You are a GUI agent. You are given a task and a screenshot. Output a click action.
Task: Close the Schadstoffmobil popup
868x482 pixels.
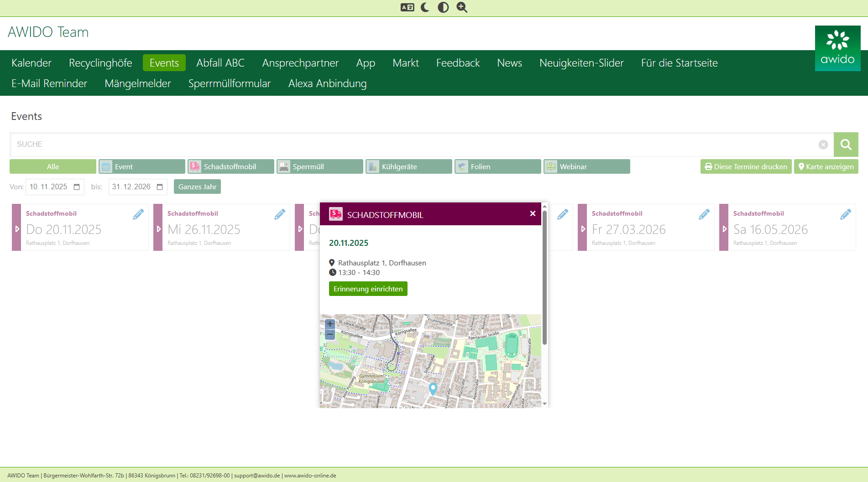(533, 213)
